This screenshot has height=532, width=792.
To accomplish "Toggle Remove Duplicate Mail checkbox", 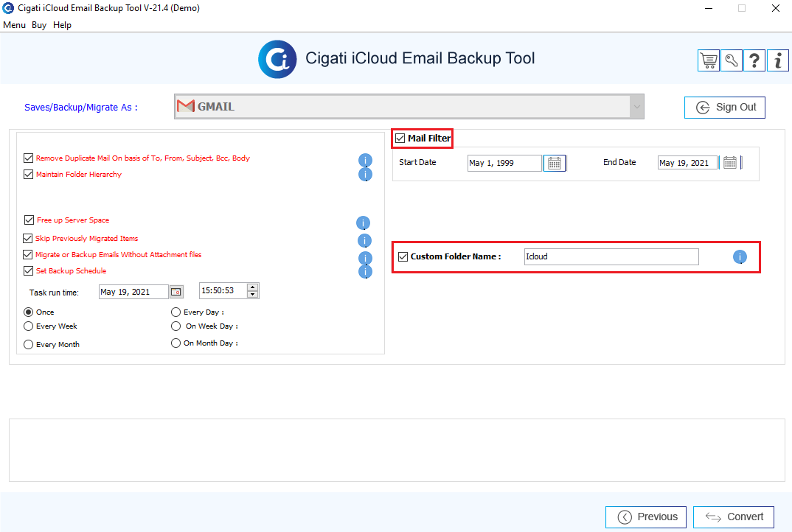I will (x=28, y=158).
